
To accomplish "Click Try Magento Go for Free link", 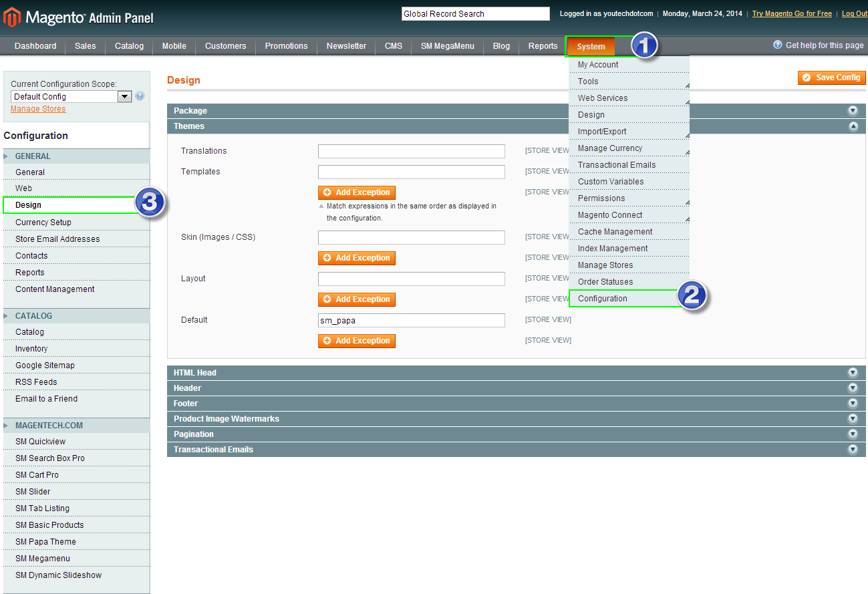I will (x=792, y=13).
